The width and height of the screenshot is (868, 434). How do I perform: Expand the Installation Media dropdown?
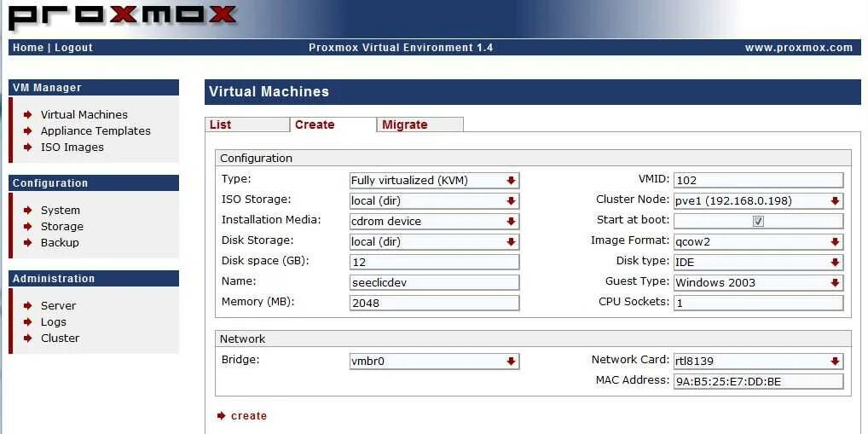click(435, 222)
